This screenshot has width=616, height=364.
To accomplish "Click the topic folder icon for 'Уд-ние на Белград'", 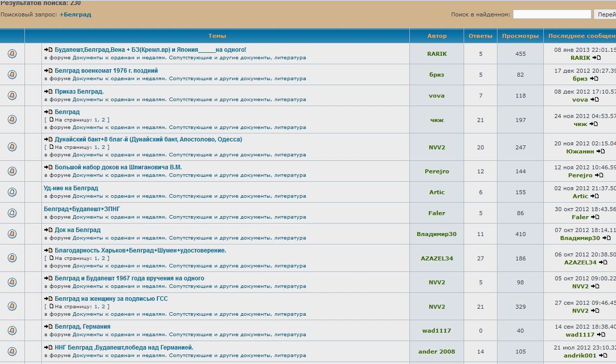I will (12, 192).
